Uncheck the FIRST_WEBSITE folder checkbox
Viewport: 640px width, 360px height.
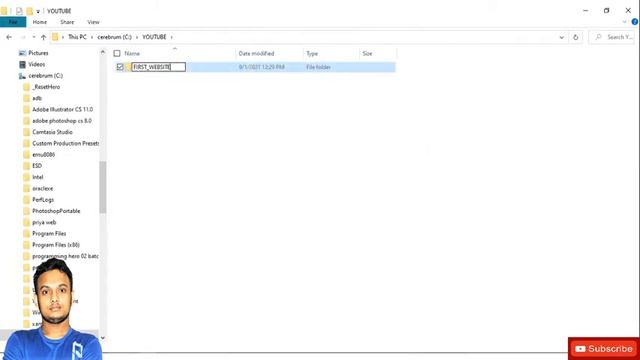120,67
